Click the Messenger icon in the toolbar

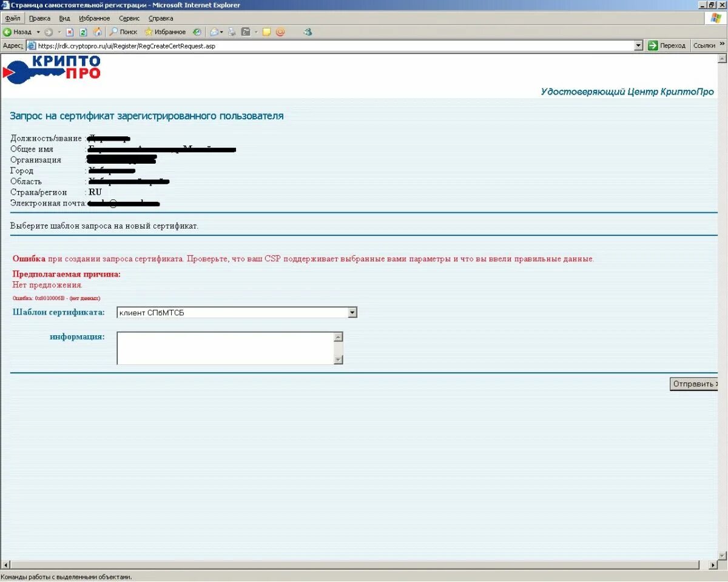click(308, 32)
